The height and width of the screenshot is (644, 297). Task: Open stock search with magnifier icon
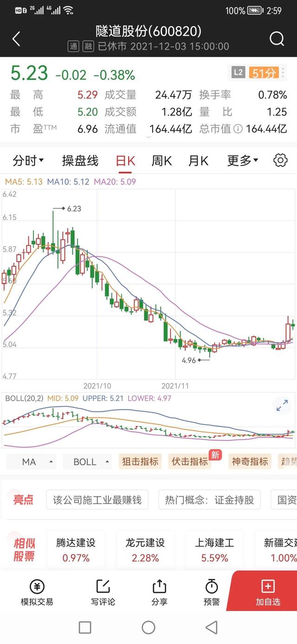pos(277,39)
